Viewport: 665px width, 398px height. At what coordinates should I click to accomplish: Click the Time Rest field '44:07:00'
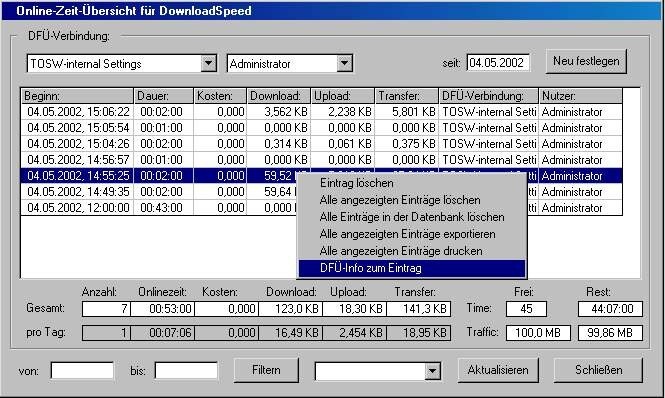(610, 308)
